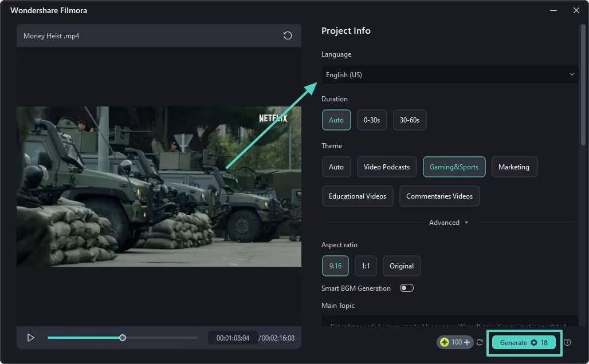Image resolution: width=589 pixels, height=364 pixels.
Task: Refresh the AI credits balance
Action: point(480,342)
